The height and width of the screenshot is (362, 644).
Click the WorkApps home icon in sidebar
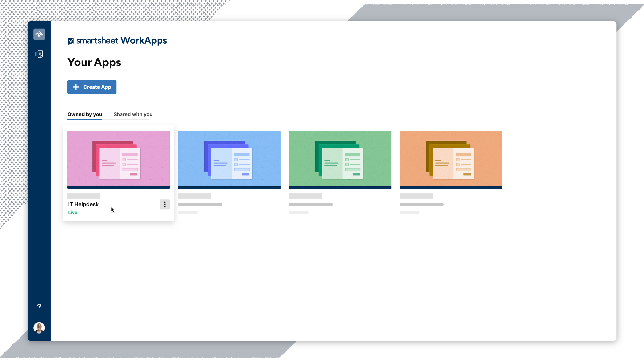39,34
